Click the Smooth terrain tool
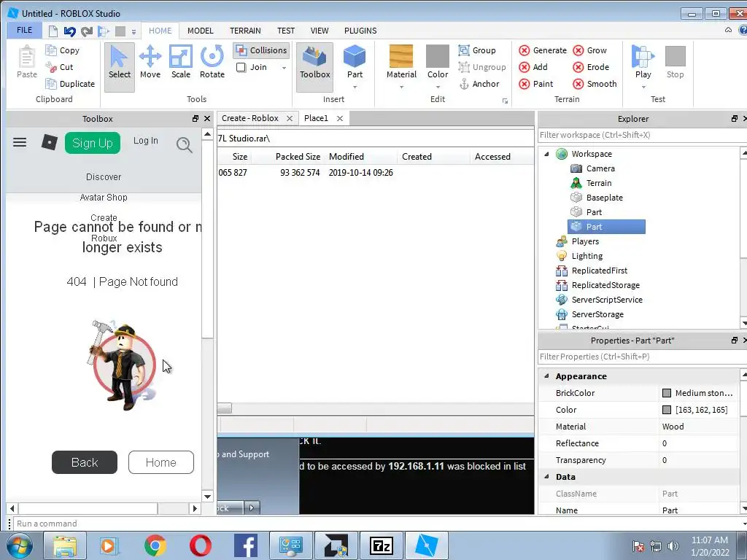The image size is (747, 560). [x=595, y=84]
